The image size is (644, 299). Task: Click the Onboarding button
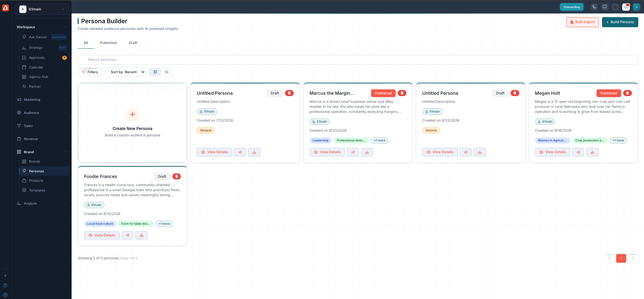pos(571,7)
